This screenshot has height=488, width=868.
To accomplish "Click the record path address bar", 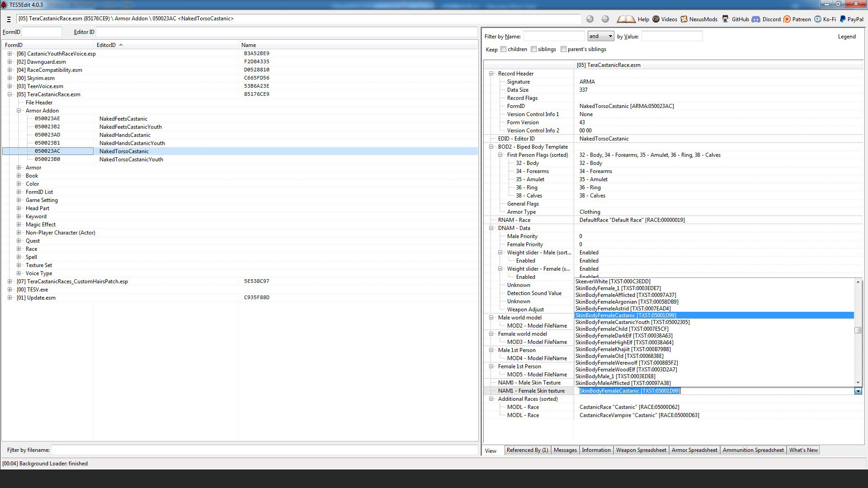I will click(298, 19).
